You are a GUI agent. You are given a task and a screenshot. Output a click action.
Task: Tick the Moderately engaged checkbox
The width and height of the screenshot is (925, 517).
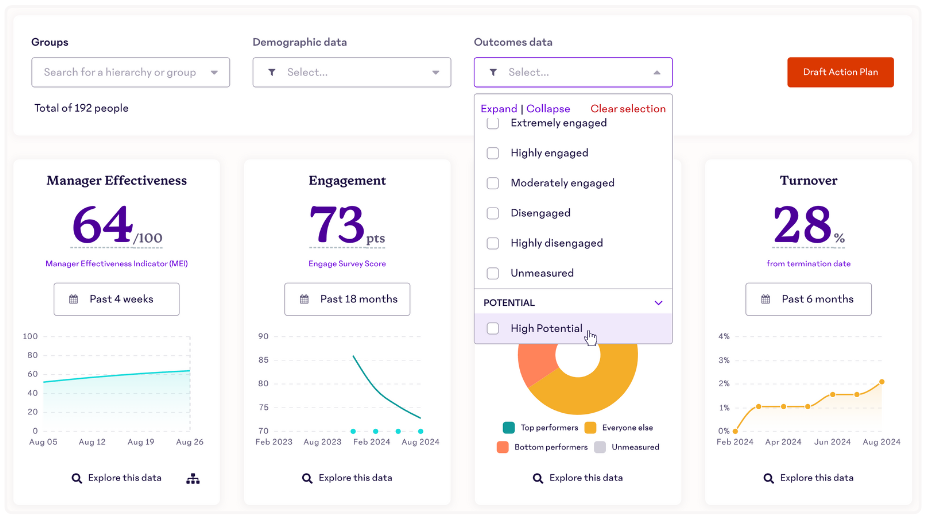click(x=493, y=183)
